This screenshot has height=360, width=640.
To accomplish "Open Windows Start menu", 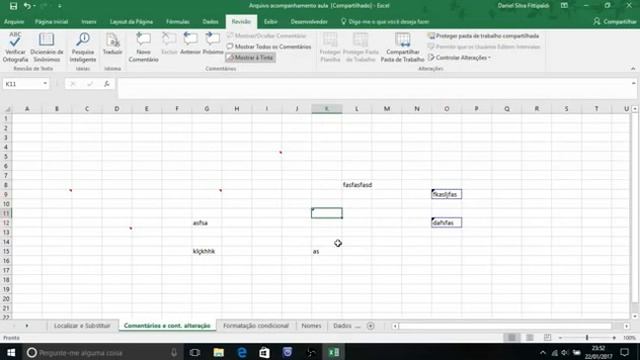I will pos(11,352).
